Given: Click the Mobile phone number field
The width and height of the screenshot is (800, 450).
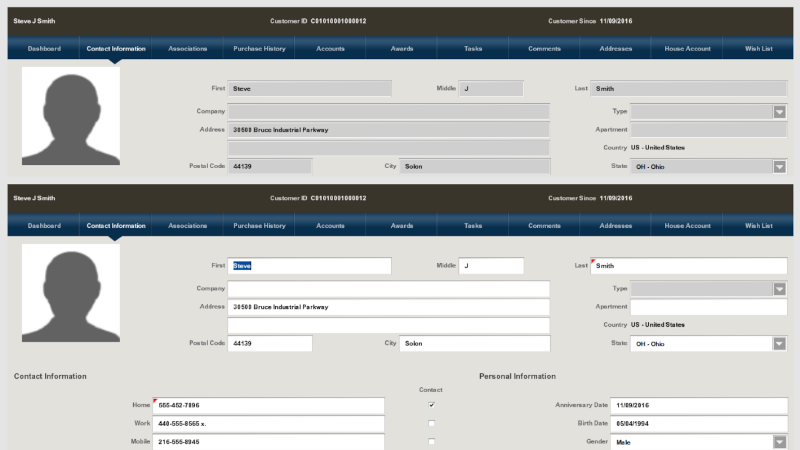Looking at the screenshot, I should (268, 442).
